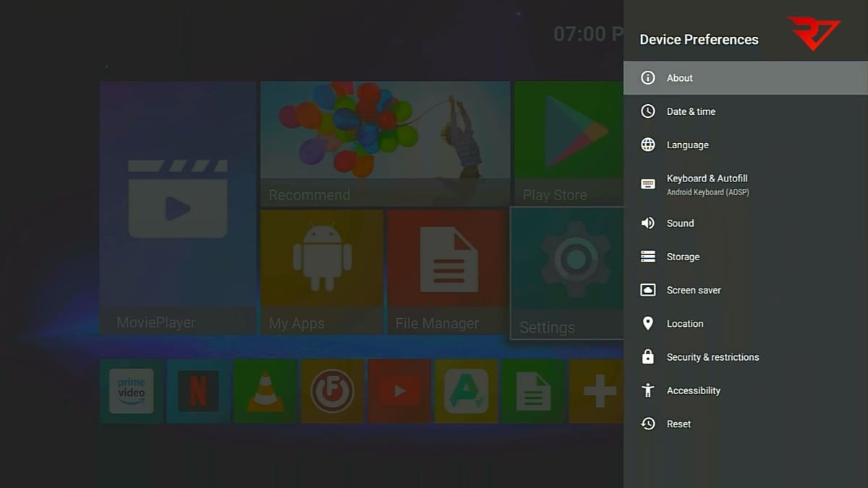Click the Location pin icon
The width and height of the screenshot is (868, 488).
pyautogui.click(x=648, y=323)
